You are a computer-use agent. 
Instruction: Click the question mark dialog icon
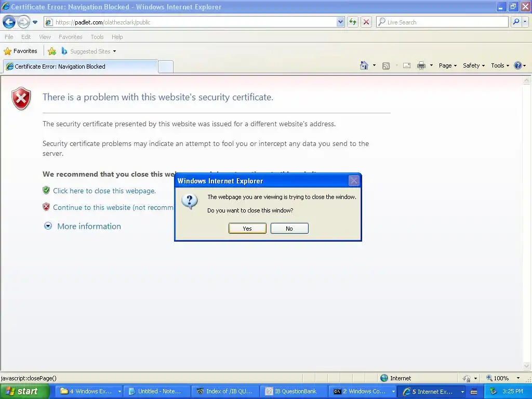click(190, 202)
